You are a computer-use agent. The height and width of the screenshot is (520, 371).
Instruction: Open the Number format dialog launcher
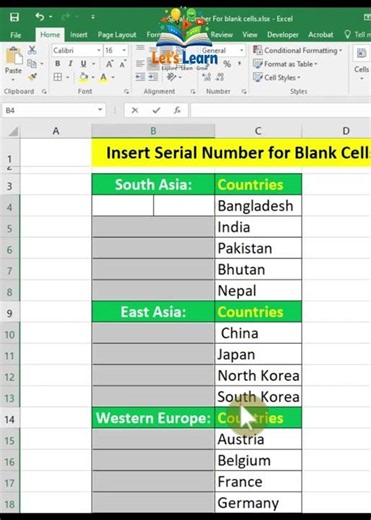[x=244, y=91]
